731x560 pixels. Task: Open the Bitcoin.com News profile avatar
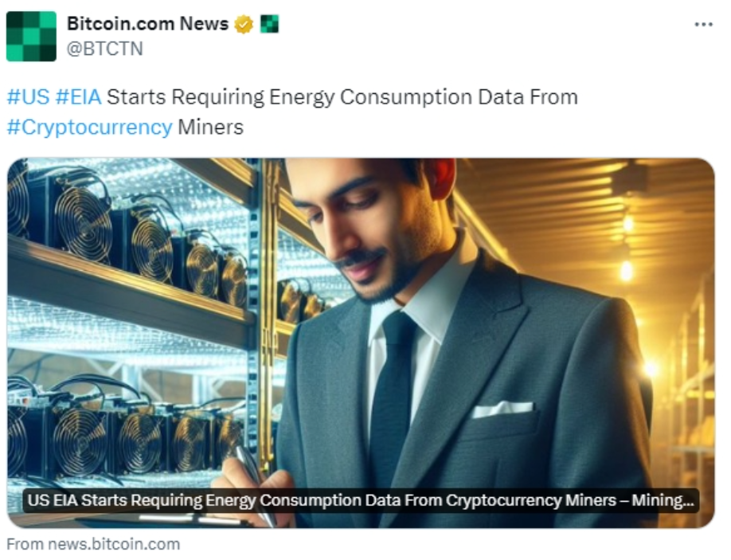point(31,37)
